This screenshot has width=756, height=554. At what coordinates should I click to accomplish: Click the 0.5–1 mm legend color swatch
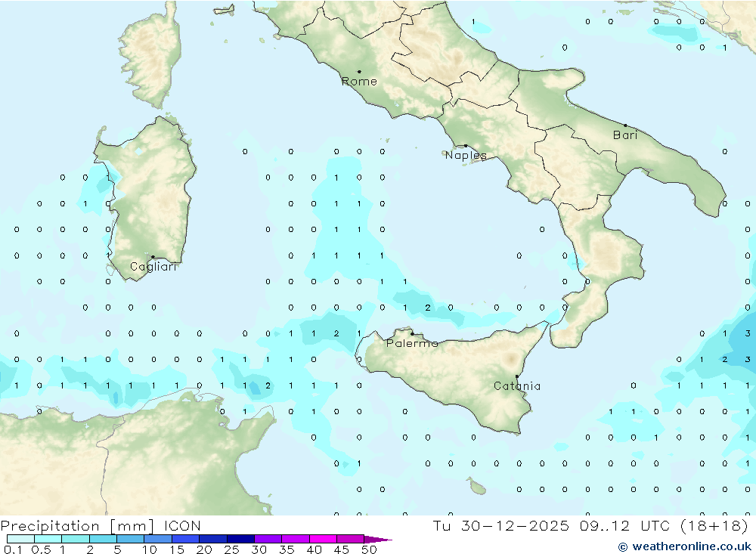(48, 539)
